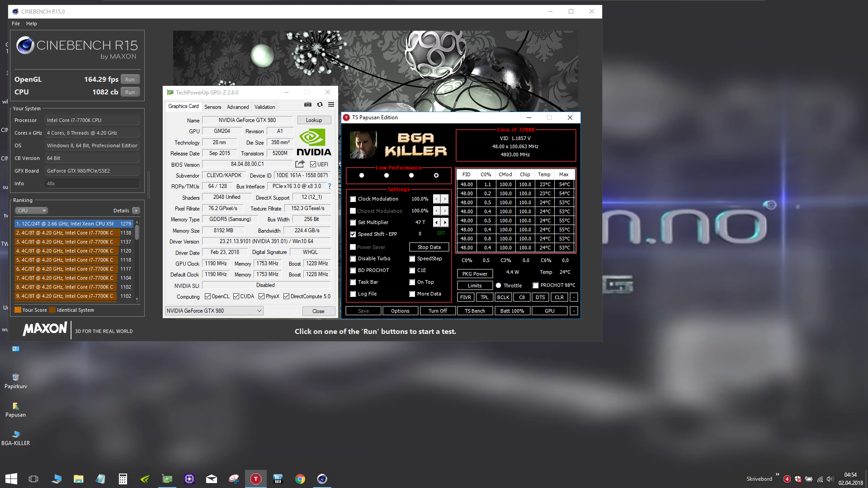Open Mail app from taskbar
The width and height of the screenshot is (868, 488).
(212, 479)
